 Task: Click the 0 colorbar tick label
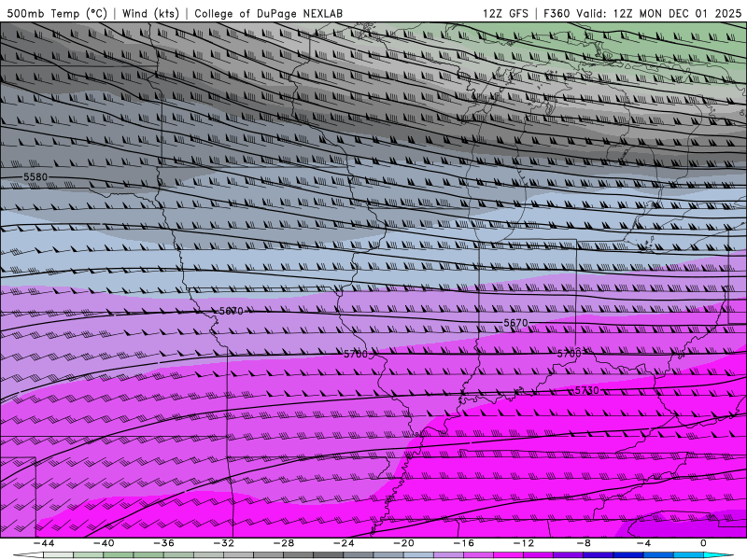point(704,543)
